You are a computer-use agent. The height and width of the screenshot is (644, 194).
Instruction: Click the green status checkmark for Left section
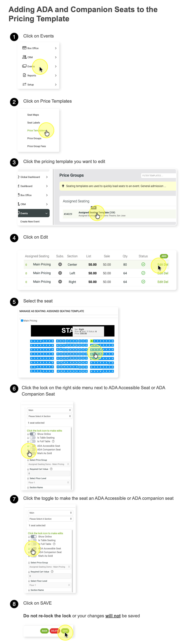click(143, 273)
